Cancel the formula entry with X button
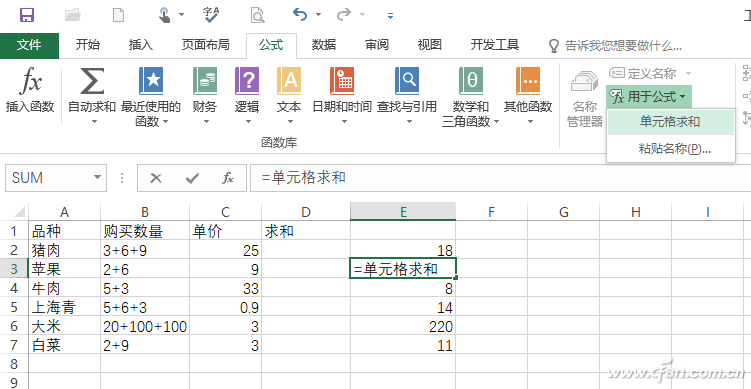 (x=156, y=178)
